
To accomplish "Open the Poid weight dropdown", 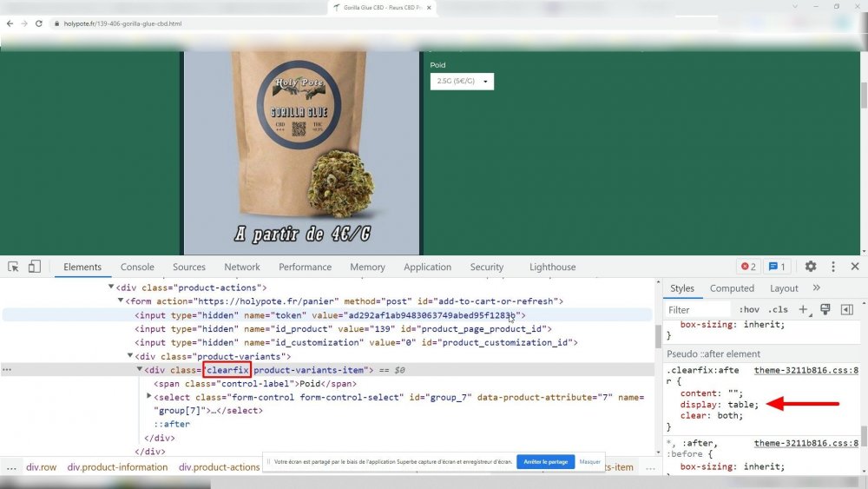I will [x=462, y=82].
